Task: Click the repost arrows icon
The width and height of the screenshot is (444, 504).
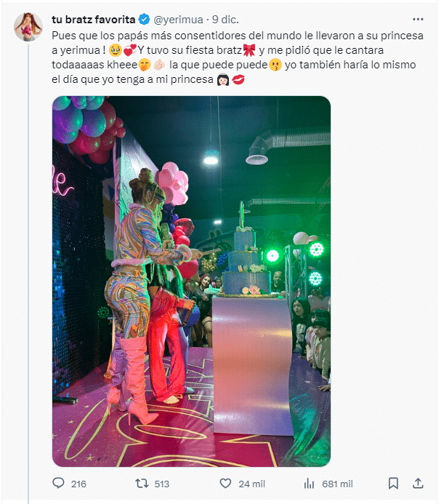Action: tap(142, 483)
